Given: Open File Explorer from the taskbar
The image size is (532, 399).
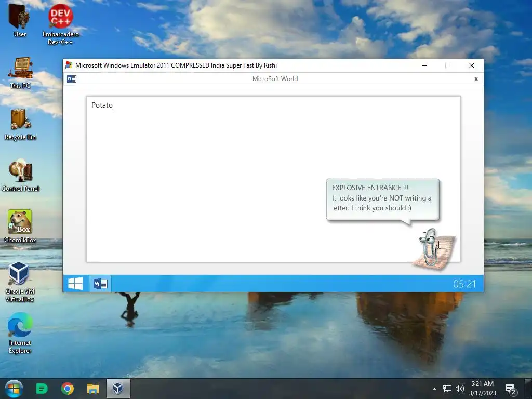Looking at the screenshot, I should coord(93,389).
